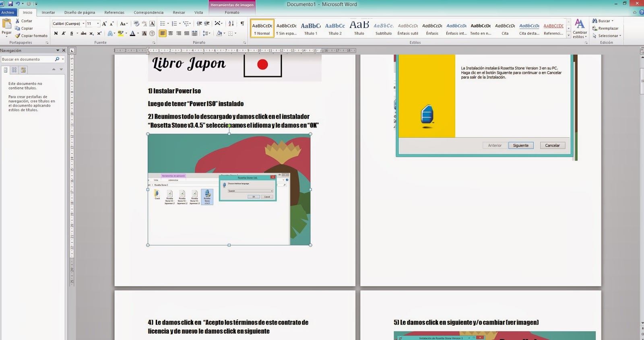
Task: Align text right
Action: pos(179,33)
